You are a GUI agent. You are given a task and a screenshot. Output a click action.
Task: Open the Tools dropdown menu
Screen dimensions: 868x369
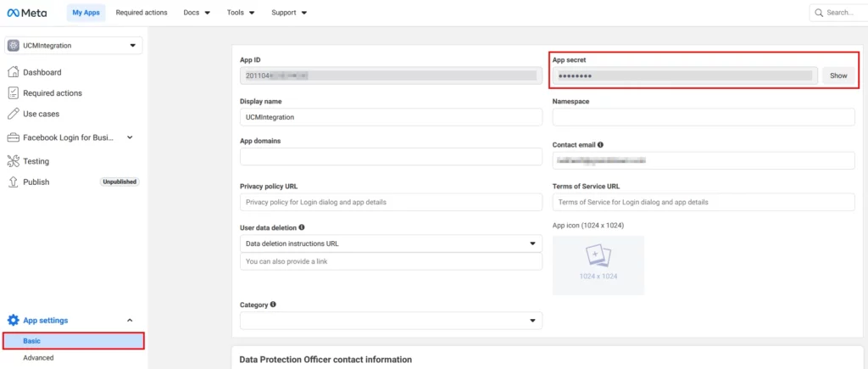tap(241, 13)
